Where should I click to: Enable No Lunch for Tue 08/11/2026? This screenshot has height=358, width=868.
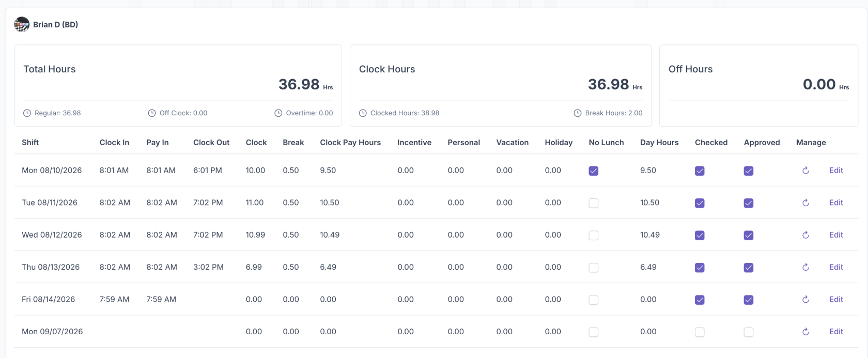(594, 203)
